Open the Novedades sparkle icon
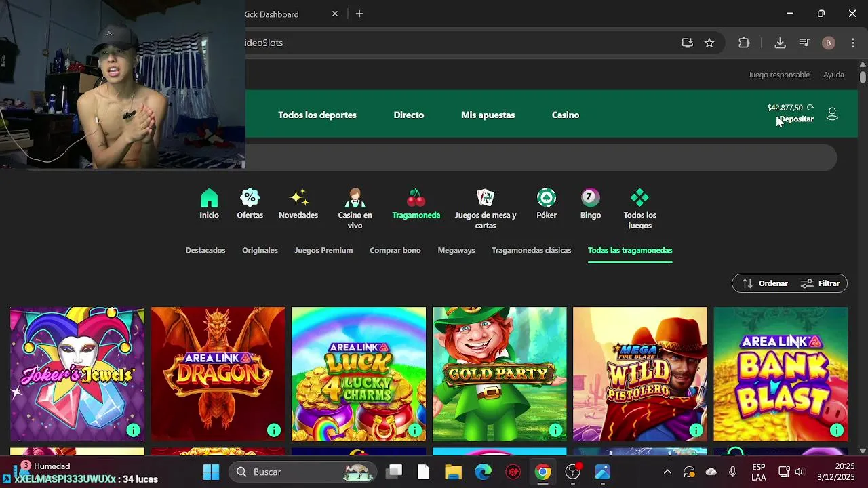 [x=298, y=198]
